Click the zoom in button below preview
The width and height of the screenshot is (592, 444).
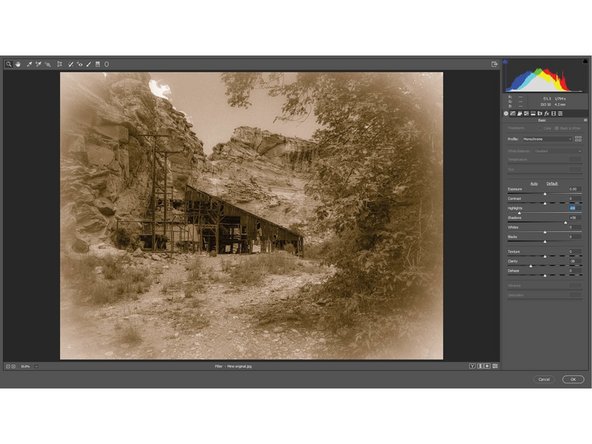point(14,366)
